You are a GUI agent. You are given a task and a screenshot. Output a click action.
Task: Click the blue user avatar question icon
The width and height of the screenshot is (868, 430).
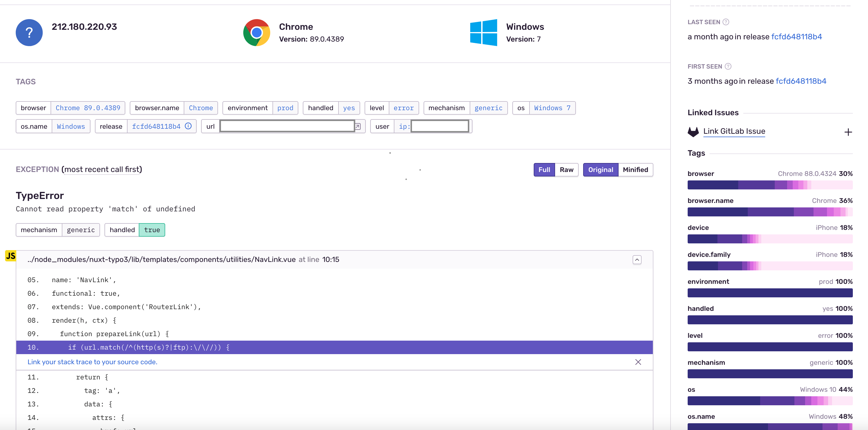tap(29, 32)
